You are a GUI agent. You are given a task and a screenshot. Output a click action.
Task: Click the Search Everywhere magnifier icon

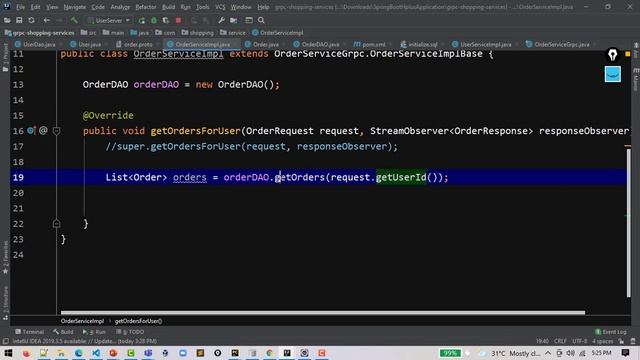click(x=261, y=20)
